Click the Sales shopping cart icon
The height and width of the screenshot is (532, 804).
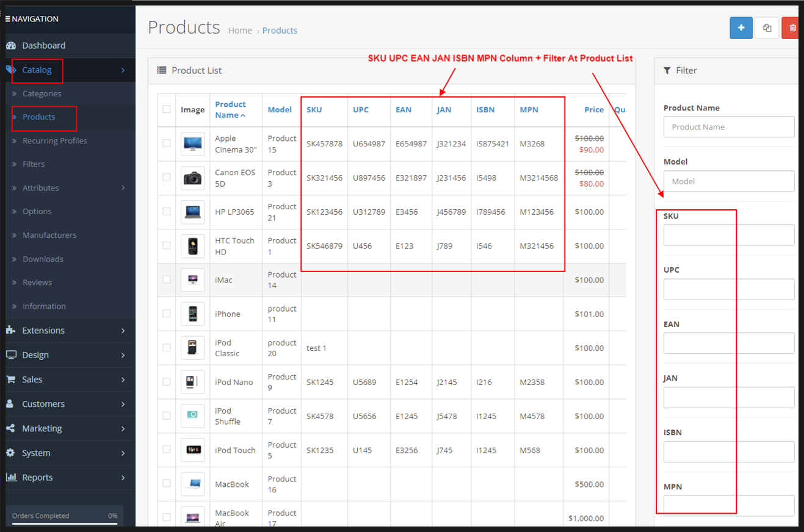[x=11, y=379]
